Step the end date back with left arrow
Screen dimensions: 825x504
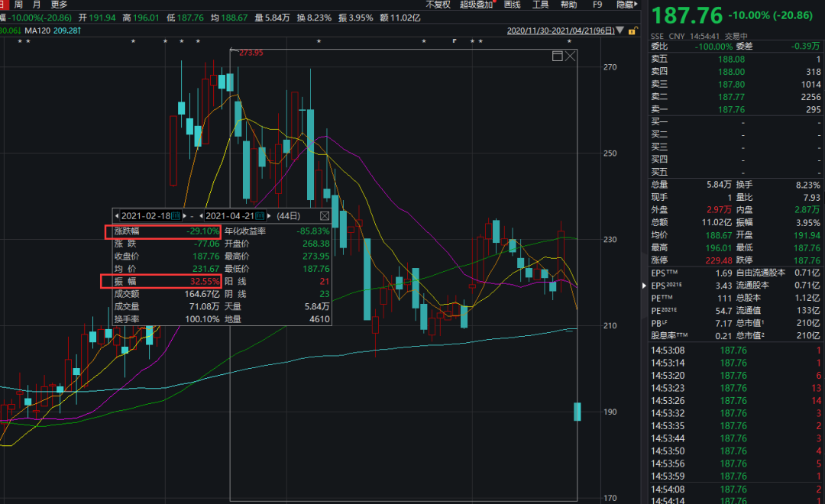(x=201, y=216)
